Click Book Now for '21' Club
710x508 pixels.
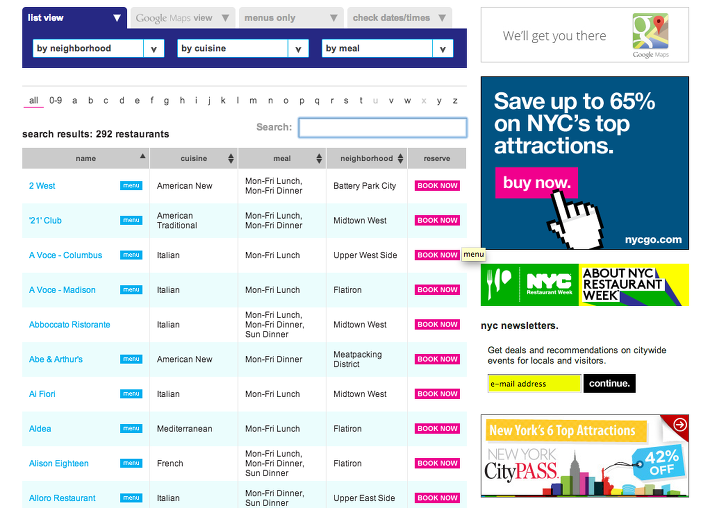[437, 220]
